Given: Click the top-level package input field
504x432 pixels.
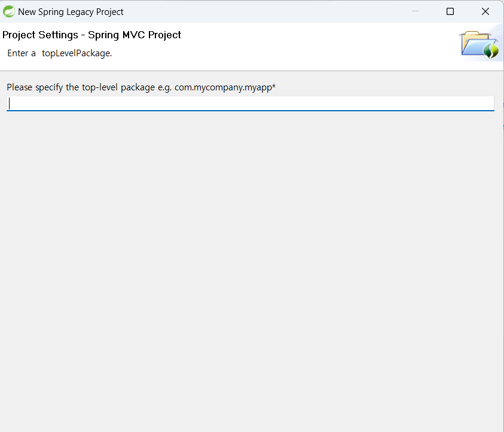Looking at the screenshot, I should [x=250, y=104].
